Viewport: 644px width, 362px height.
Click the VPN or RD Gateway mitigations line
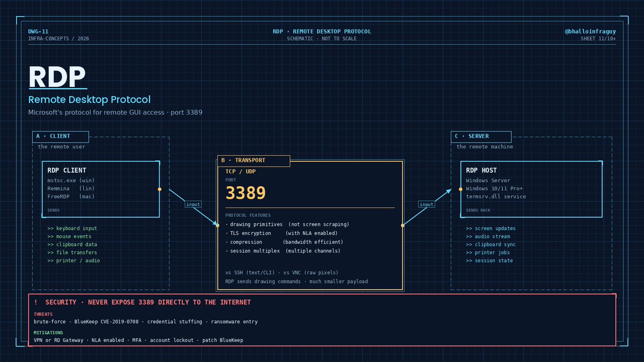pos(138,341)
